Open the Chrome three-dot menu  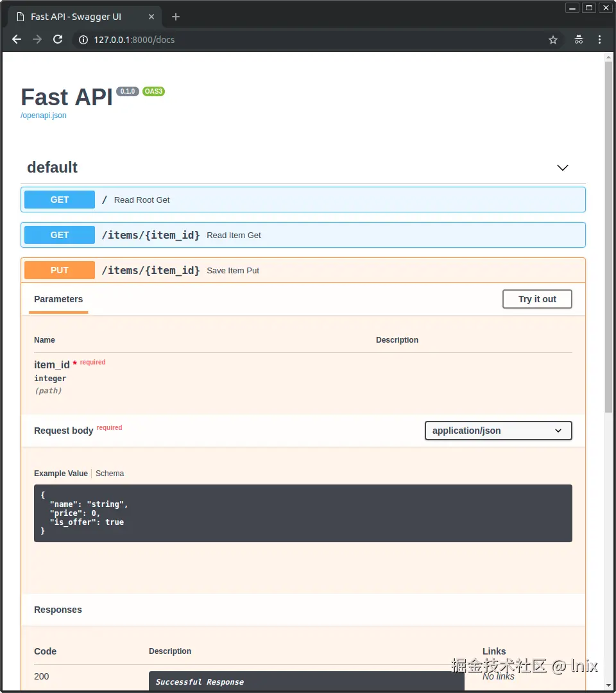tap(599, 39)
